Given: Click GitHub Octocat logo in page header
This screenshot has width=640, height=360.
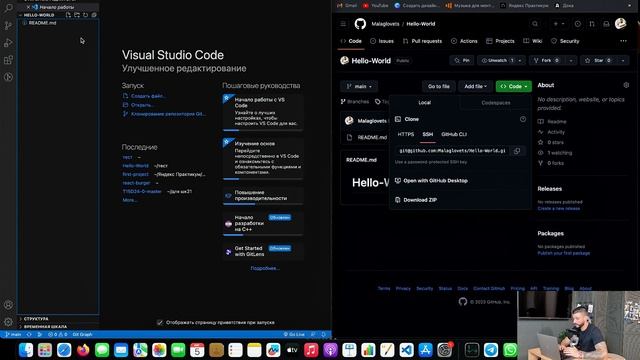Looking at the screenshot, I should coord(360,24).
